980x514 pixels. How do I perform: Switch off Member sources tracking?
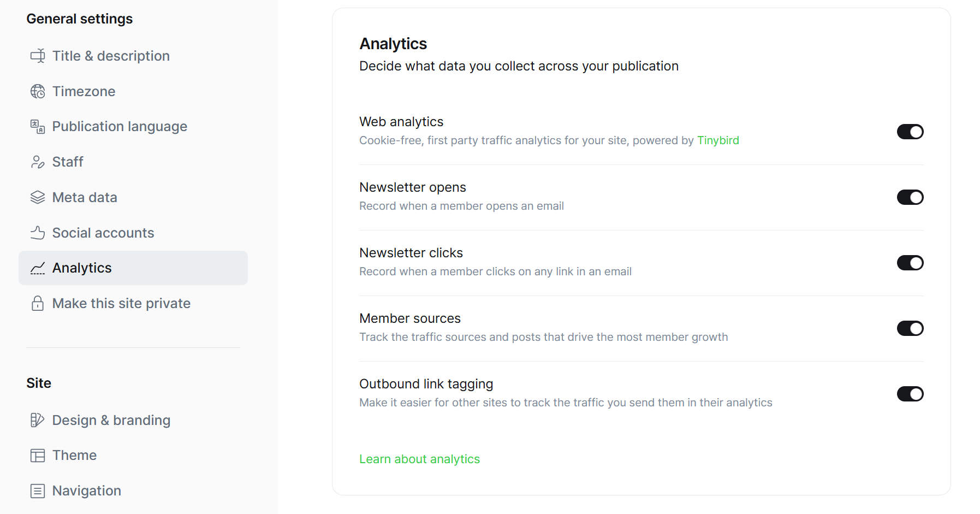tap(910, 328)
